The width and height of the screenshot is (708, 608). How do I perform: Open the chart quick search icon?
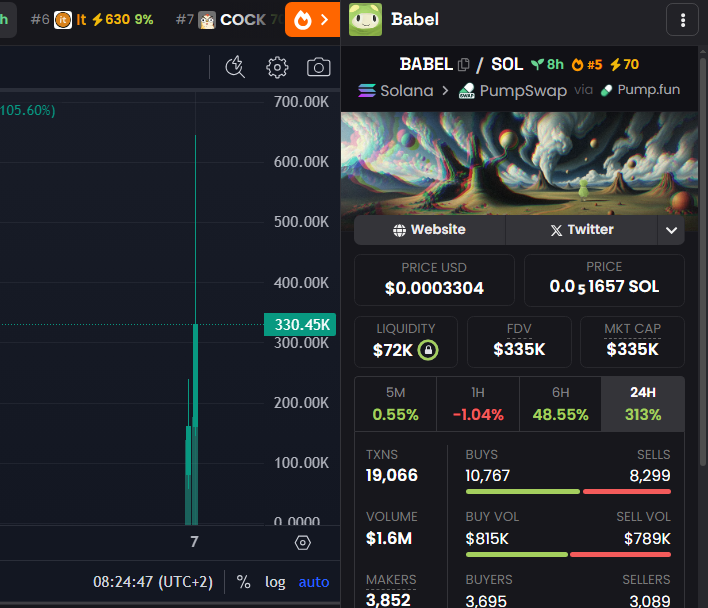point(235,68)
